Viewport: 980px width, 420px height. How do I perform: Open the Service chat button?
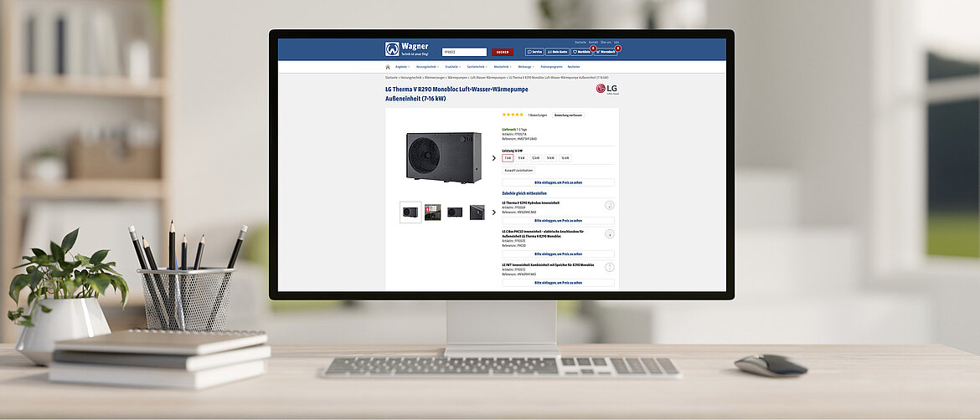tap(534, 52)
